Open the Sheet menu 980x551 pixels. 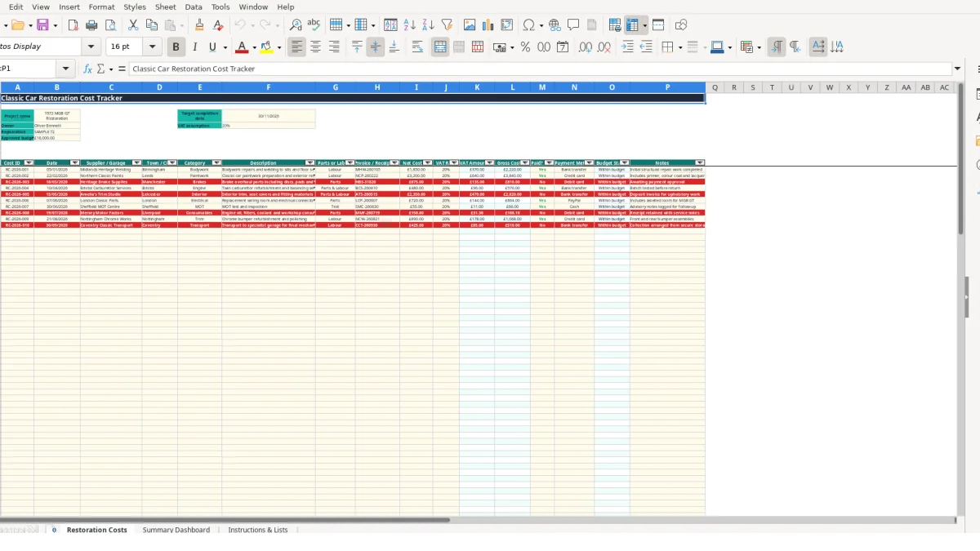165,7
